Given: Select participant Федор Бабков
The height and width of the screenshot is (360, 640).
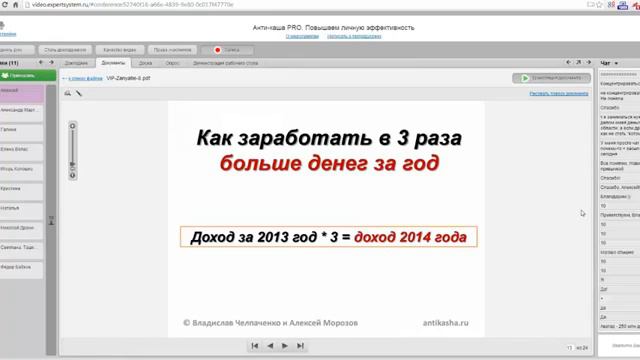Looking at the screenshot, I should [x=22, y=270].
